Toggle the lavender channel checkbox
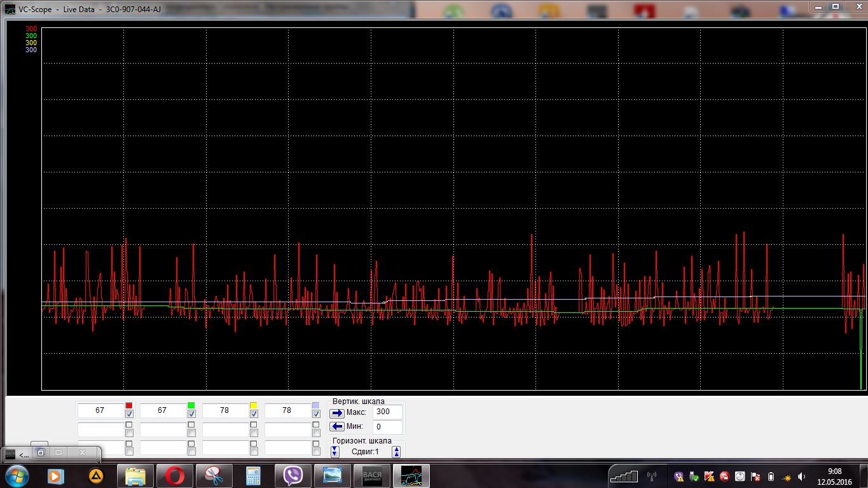 (316, 414)
